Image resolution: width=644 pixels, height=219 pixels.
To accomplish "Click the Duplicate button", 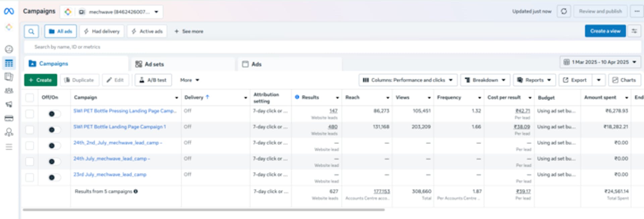I will point(79,80).
